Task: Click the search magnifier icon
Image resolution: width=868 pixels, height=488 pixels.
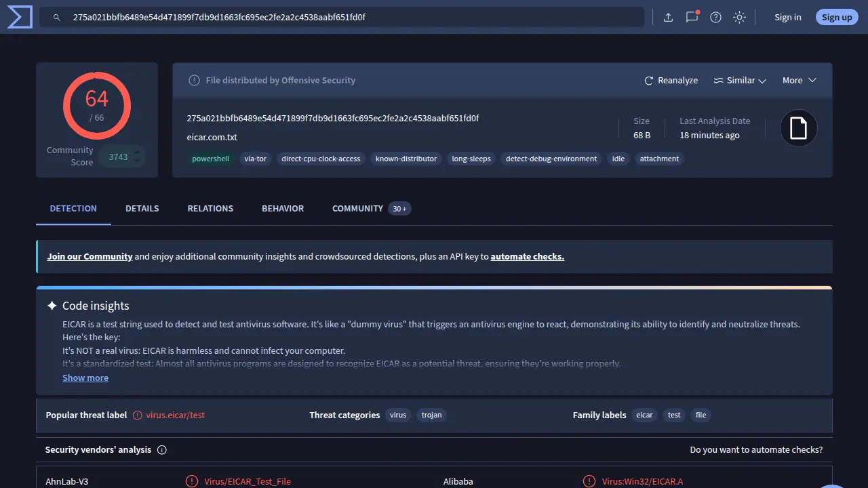Action: pyautogui.click(x=57, y=18)
